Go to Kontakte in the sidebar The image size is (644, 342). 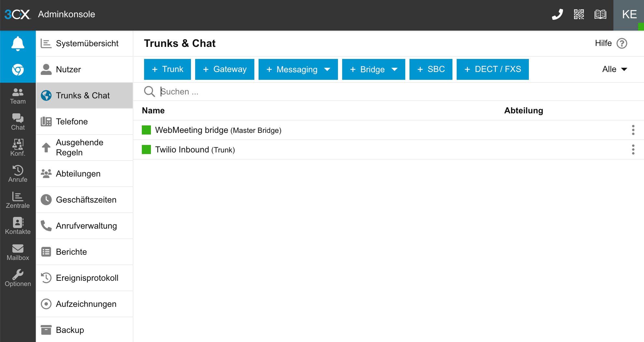(18, 226)
